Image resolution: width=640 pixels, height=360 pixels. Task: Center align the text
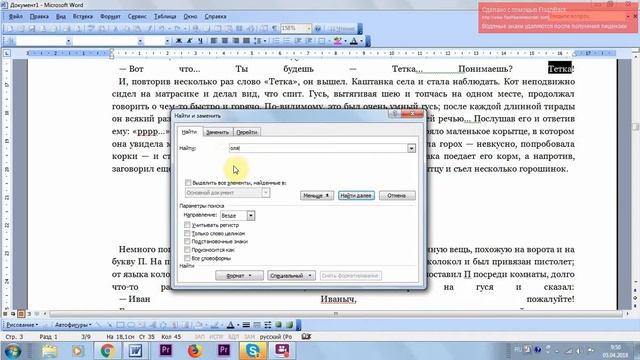tap(225, 41)
